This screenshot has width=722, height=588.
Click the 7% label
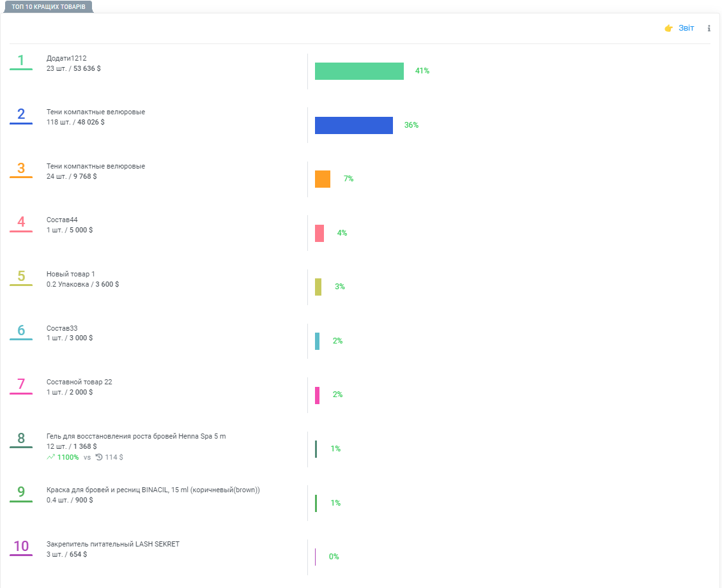tap(349, 179)
